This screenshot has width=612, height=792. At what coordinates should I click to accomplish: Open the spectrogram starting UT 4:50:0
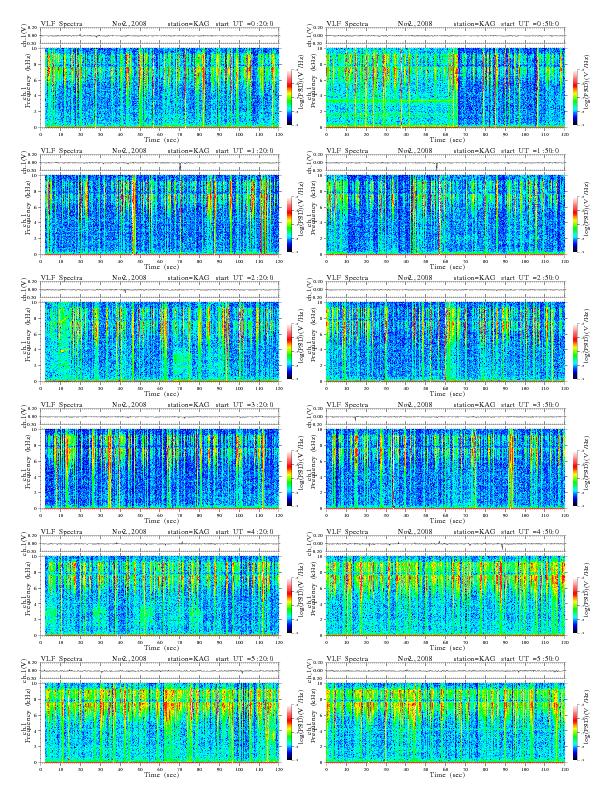coord(445,596)
